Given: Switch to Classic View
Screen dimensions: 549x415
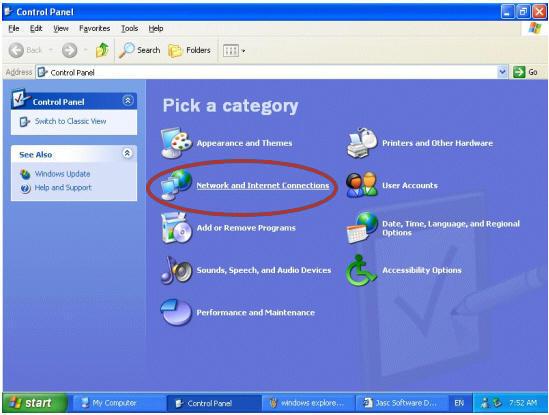Looking at the screenshot, I should pos(70,121).
